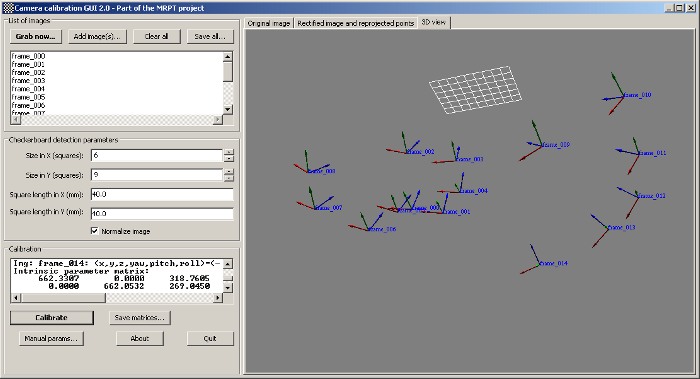Screen dimensions: 700x379
Task: Switch to the Original image tab
Action: [x=268, y=23]
